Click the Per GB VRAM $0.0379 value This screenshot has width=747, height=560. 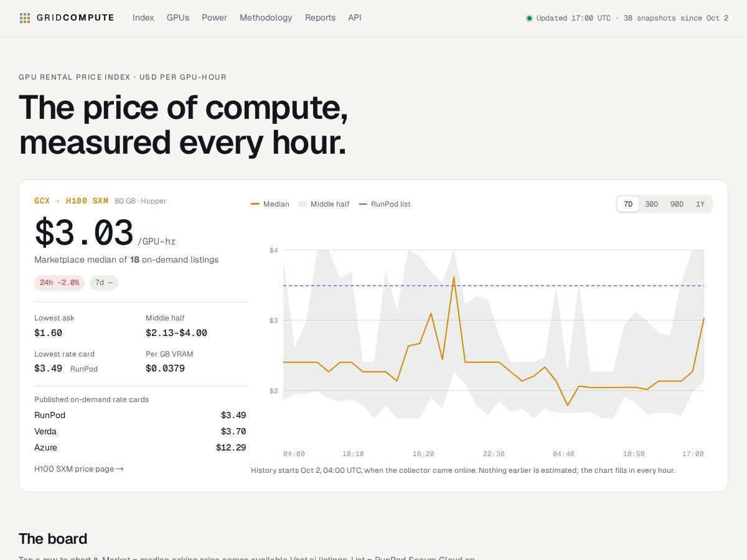[x=165, y=368]
